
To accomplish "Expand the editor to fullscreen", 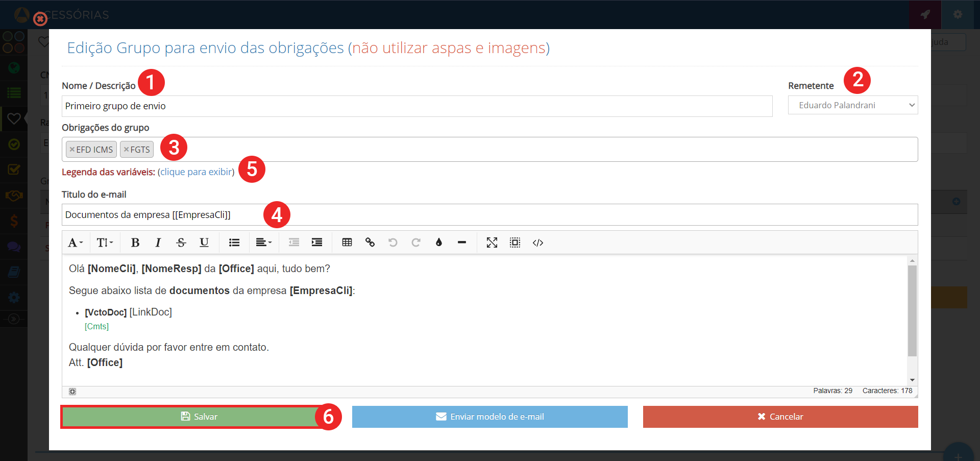I will tap(492, 242).
